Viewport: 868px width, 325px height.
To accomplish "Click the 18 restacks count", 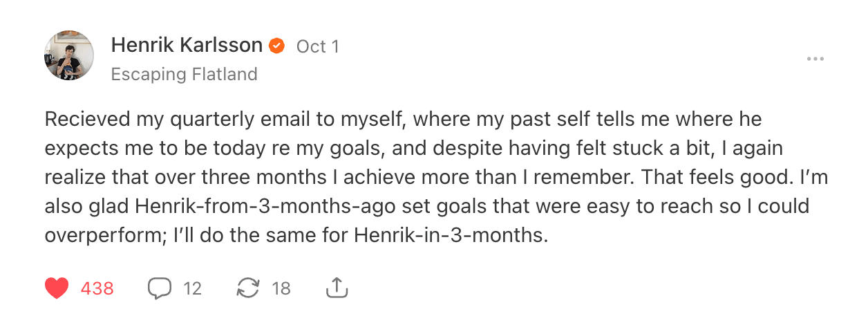I will pos(281,288).
